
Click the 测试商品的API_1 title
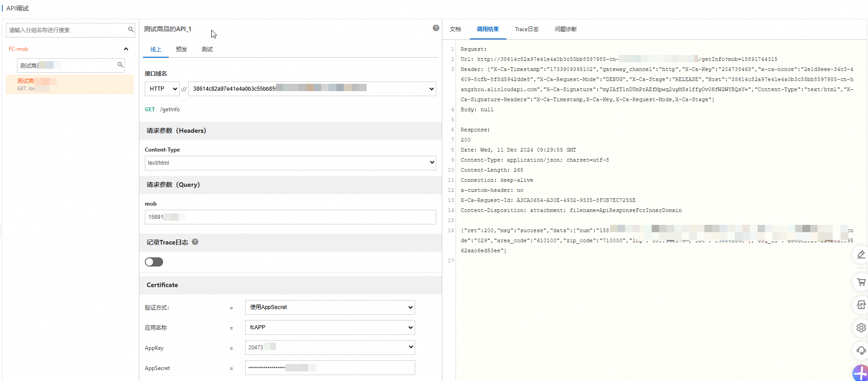coord(168,29)
